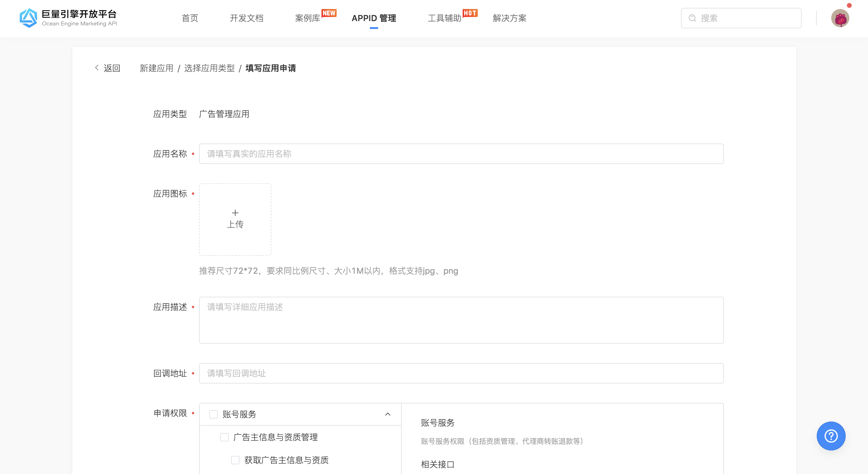Switch to the 首页 menu item
Screen dimensions: 868x474
point(189,18)
